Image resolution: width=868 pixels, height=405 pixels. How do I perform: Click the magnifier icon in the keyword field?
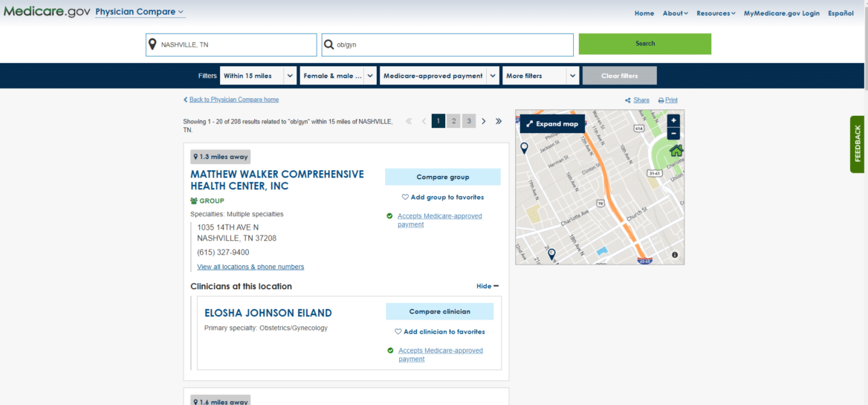tap(328, 45)
